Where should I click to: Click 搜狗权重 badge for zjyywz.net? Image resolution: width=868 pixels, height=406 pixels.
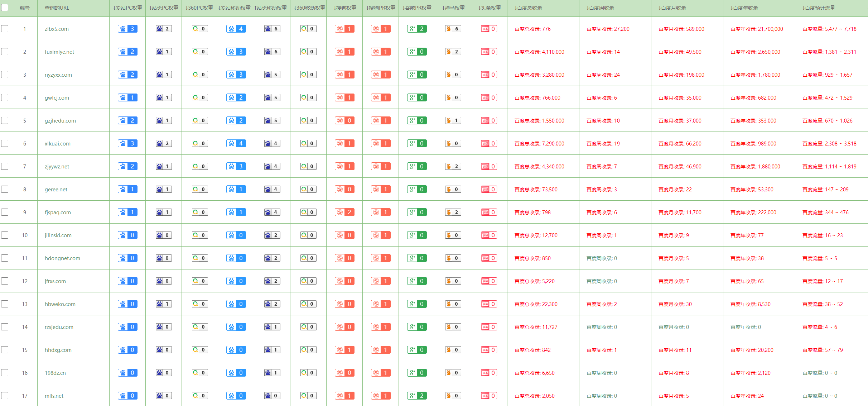coord(344,166)
